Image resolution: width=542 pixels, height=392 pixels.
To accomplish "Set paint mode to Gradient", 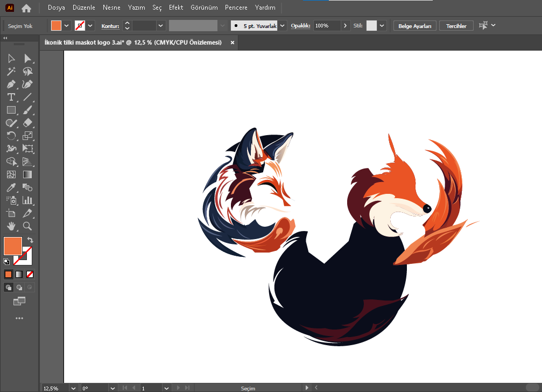I will [x=19, y=275].
